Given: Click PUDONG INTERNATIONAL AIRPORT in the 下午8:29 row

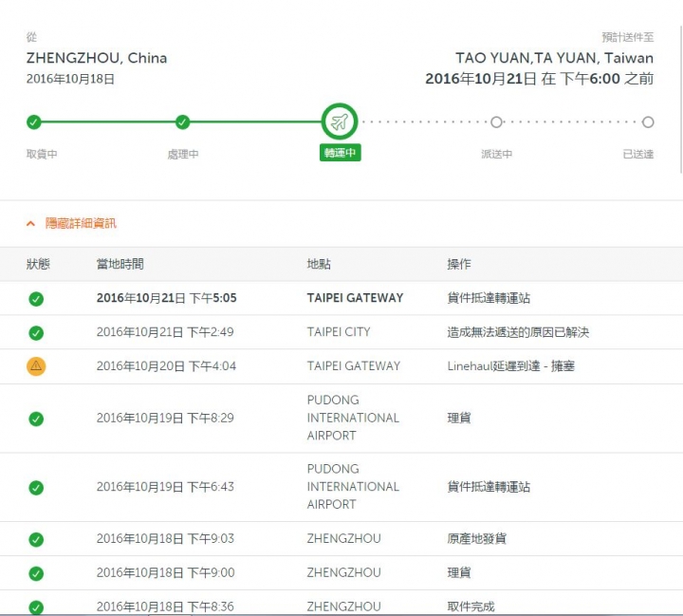Looking at the screenshot, I should pos(353,418).
